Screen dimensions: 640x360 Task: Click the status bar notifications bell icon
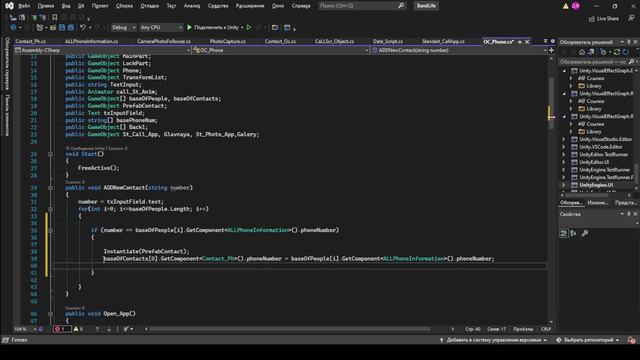631,340
